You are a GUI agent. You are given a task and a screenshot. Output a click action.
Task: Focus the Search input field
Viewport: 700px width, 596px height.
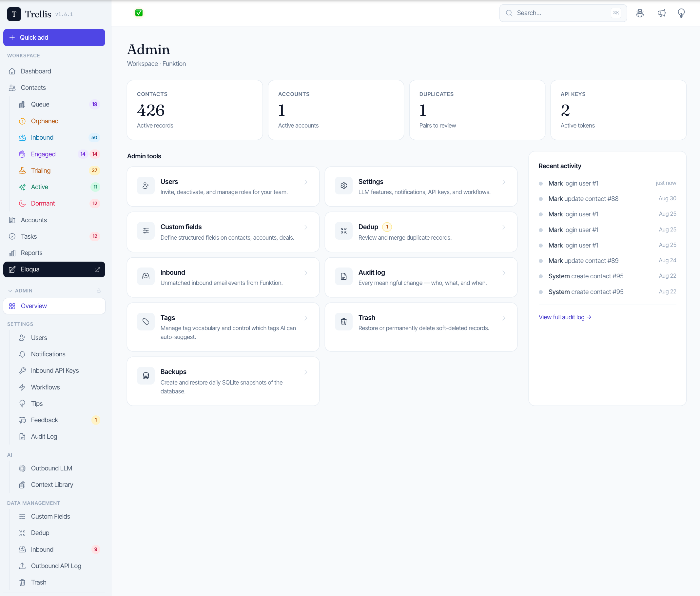coord(563,13)
